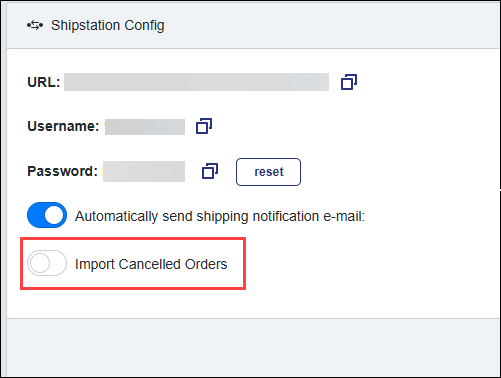The width and height of the screenshot is (501, 378).
Task: Click blank area beside Import Cancelled Orders box
Action: click(367, 263)
